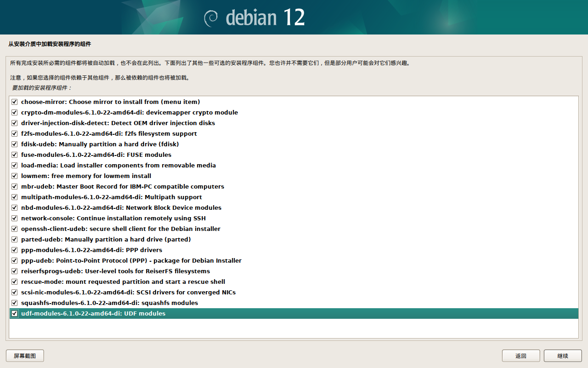This screenshot has height=368, width=588.
Task: Click the label 要加载的安装程序组件
Action: coord(41,87)
